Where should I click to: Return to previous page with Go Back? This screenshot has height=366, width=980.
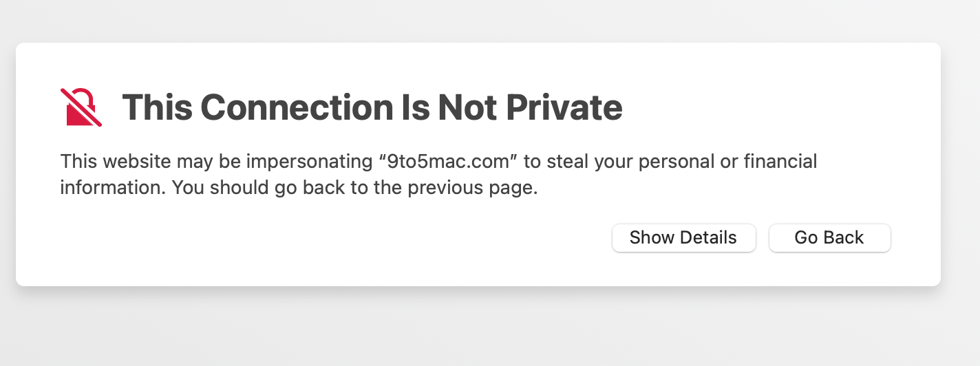pos(829,238)
